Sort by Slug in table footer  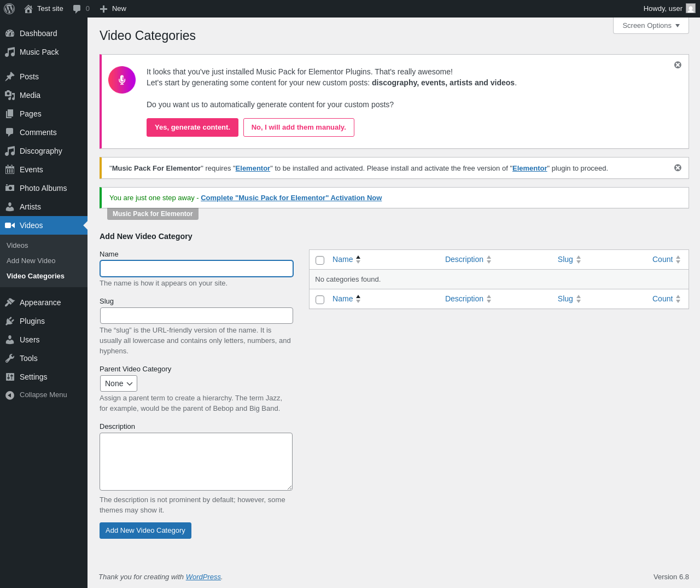click(x=569, y=299)
